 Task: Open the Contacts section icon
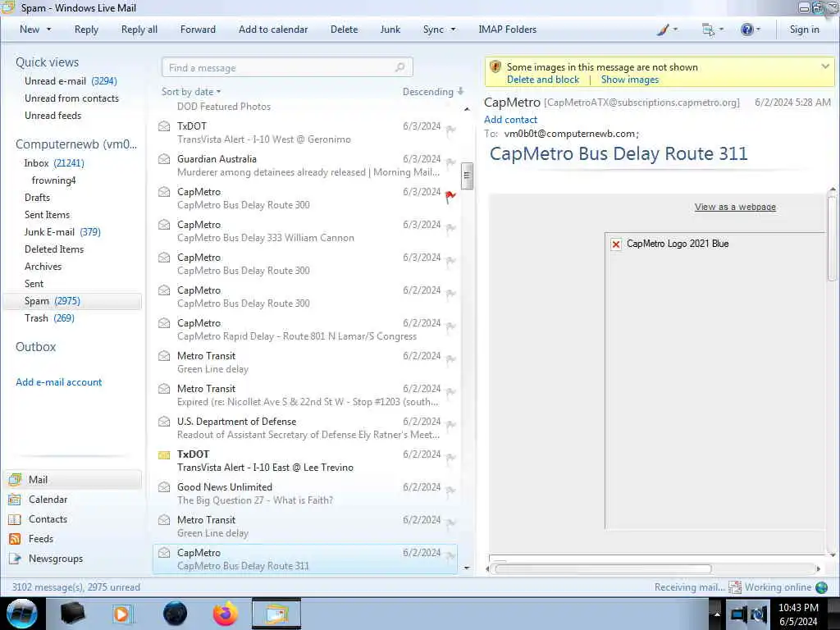15,519
